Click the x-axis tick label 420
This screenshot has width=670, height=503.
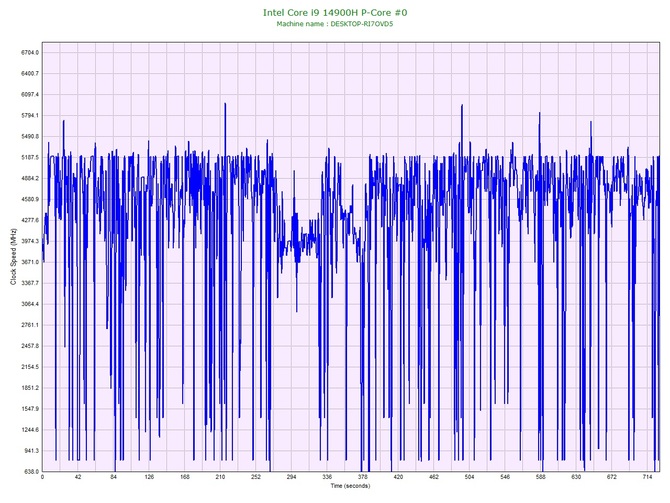click(x=398, y=477)
